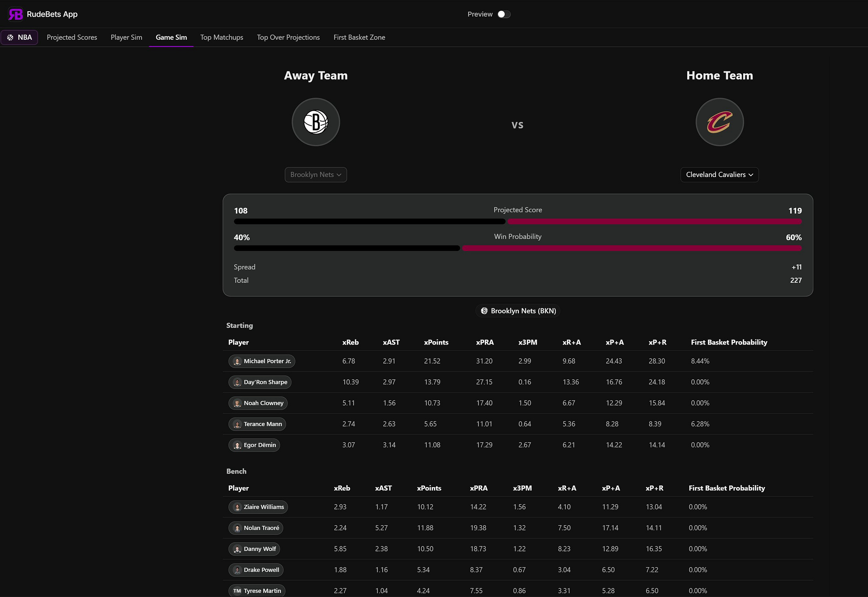Select the NBA league tab

click(19, 37)
